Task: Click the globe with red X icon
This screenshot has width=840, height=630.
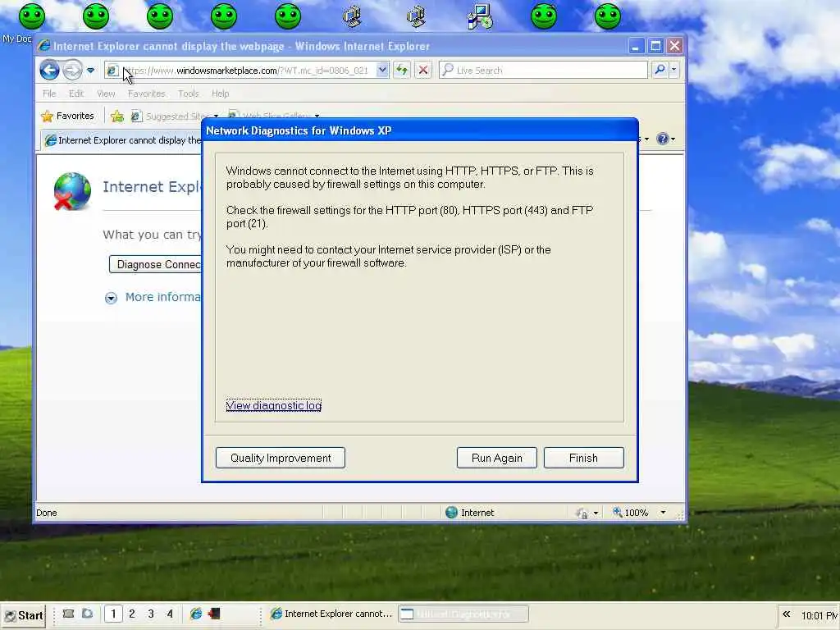Action: tap(72, 190)
